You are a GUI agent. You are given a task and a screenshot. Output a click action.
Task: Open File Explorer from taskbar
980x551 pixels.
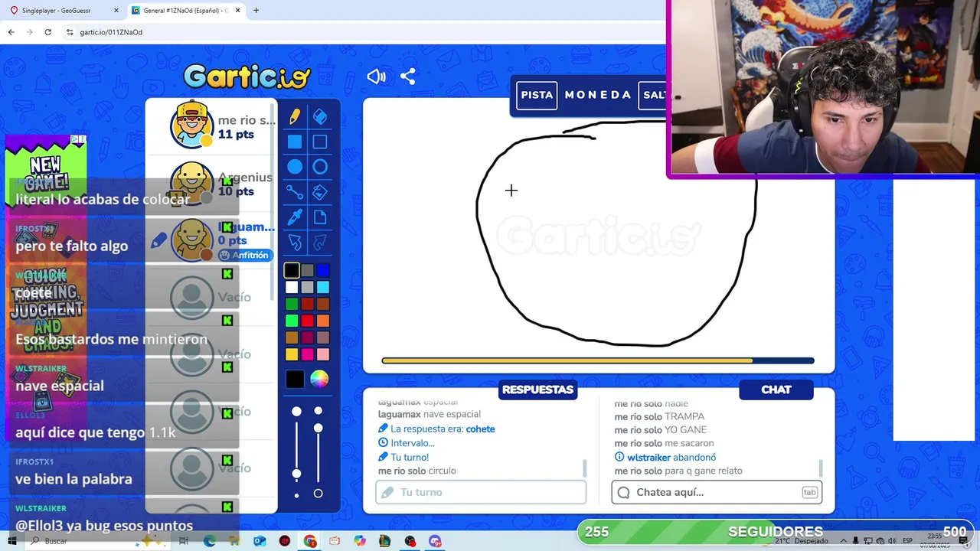pos(234,541)
